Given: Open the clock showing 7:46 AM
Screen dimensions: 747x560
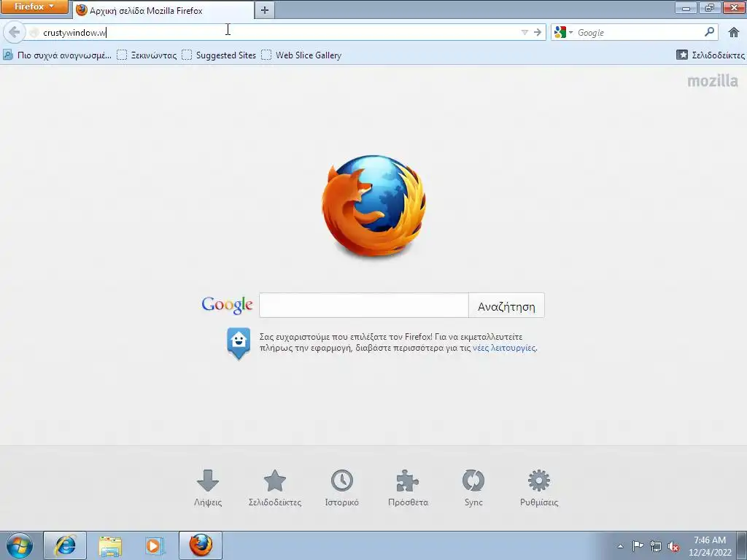Looking at the screenshot, I should (x=710, y=546).
